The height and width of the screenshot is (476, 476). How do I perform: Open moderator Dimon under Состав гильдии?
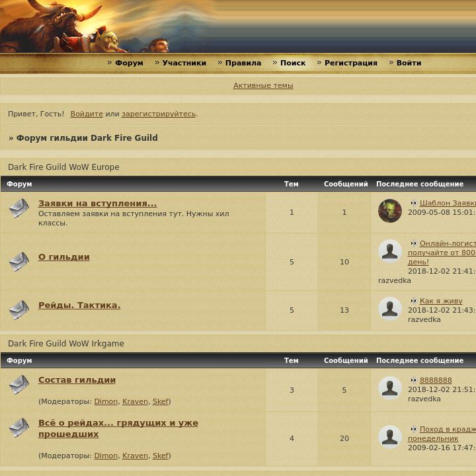(x=106, y=401)
